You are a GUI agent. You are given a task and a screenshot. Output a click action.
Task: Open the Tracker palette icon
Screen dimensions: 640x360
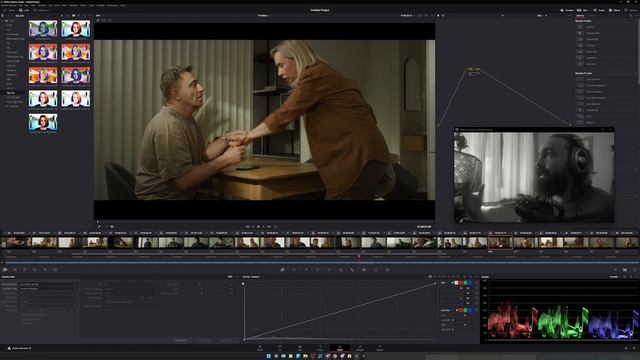pos(329,269)
